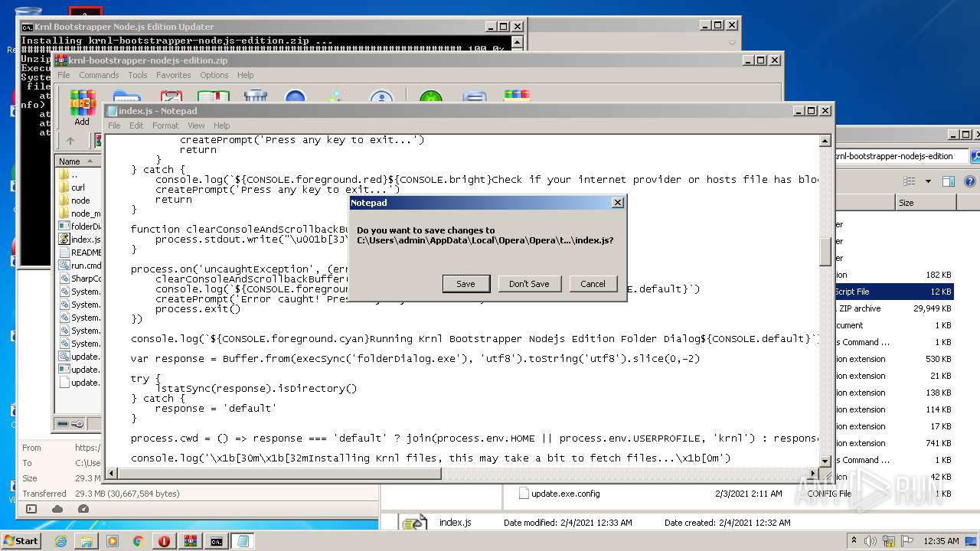
Task: Select run.cmd in the WinRAR file list
Action: 80,266
